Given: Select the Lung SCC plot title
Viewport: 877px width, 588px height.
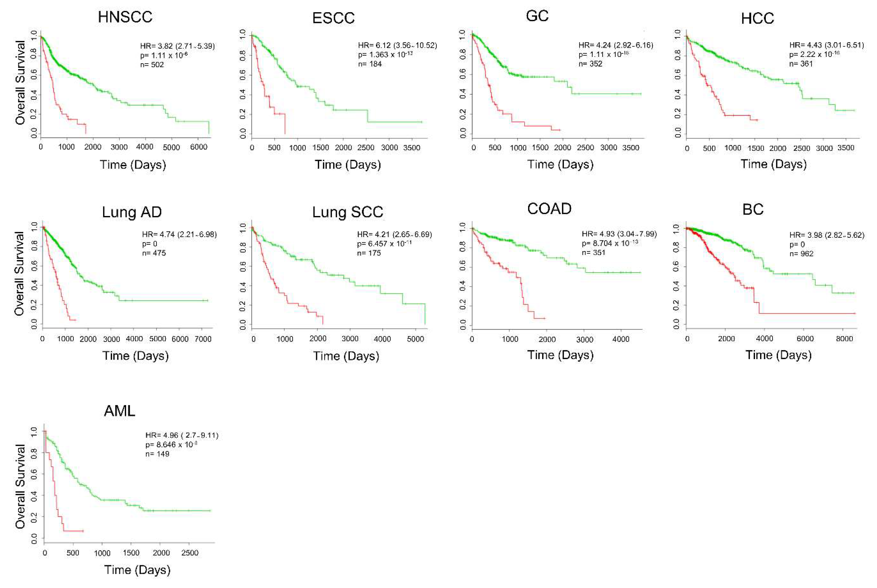Looking at the screenshot, I should (x=347, y=212).
